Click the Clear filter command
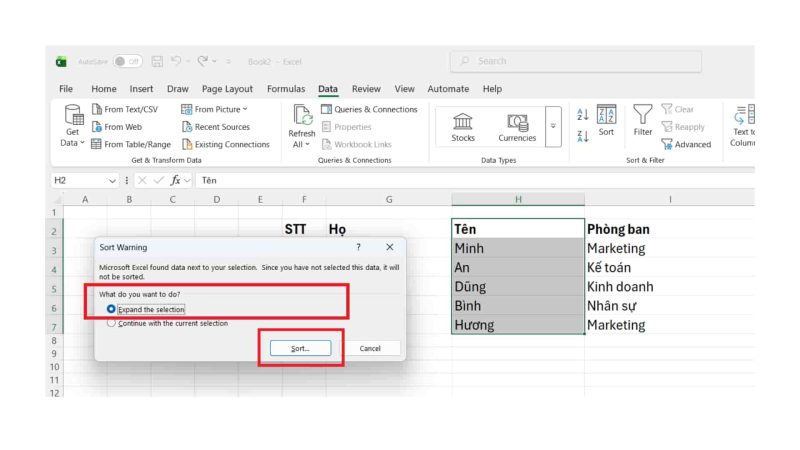 pyautogui.click(x=678, y=109)
